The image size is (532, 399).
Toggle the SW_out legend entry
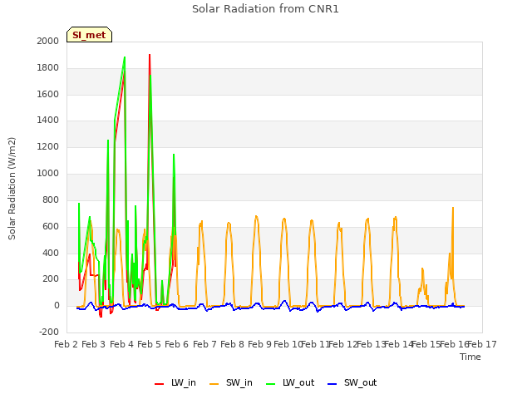(x=352, y=382)
